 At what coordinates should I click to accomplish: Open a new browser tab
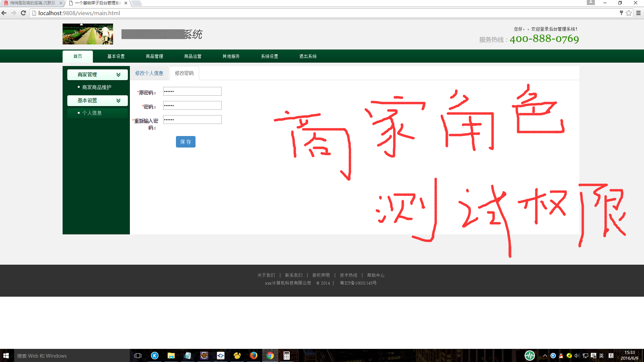[136, 3]
